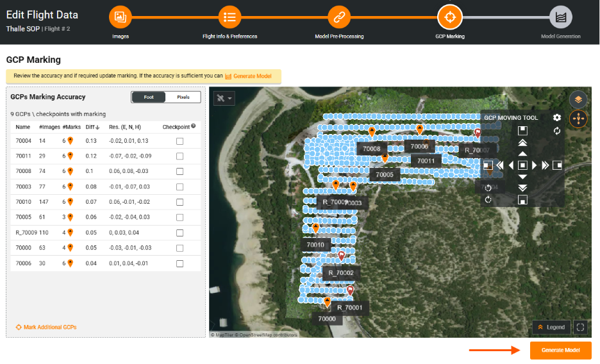Click the Mark Additional GCPs link
This screenshot has width=600, height=364.
46,327
